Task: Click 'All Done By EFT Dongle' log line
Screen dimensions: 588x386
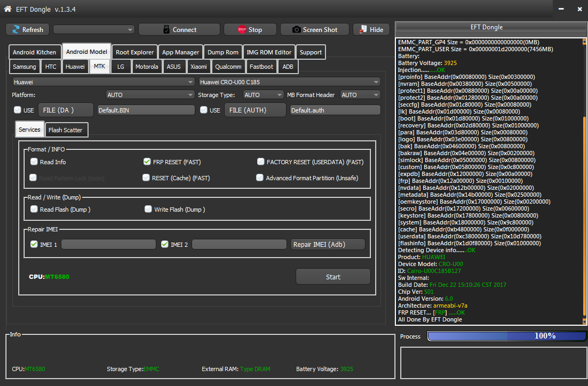Action: pos(430,319)
